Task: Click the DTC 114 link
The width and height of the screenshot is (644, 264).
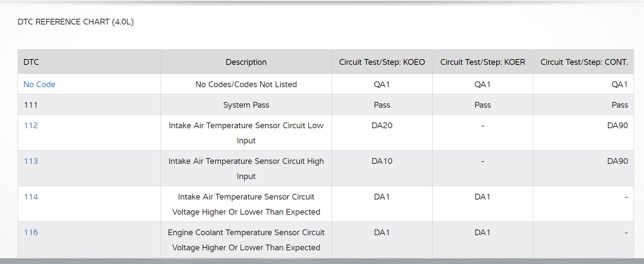Action: point(31,197)
